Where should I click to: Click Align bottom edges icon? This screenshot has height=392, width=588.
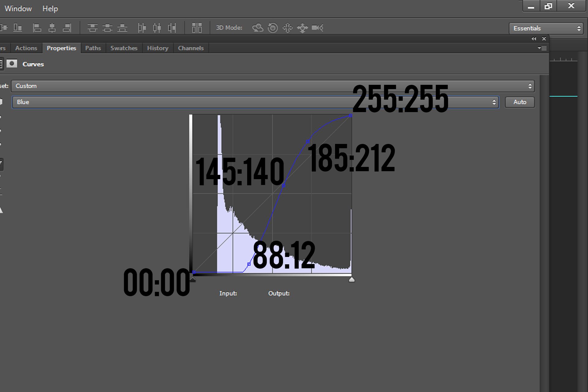click(18, 28)
